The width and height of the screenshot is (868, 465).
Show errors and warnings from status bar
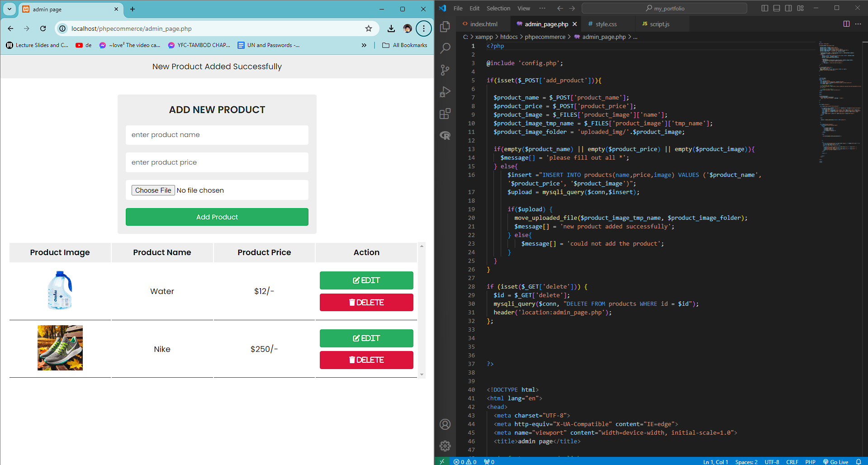coord(465,461)
